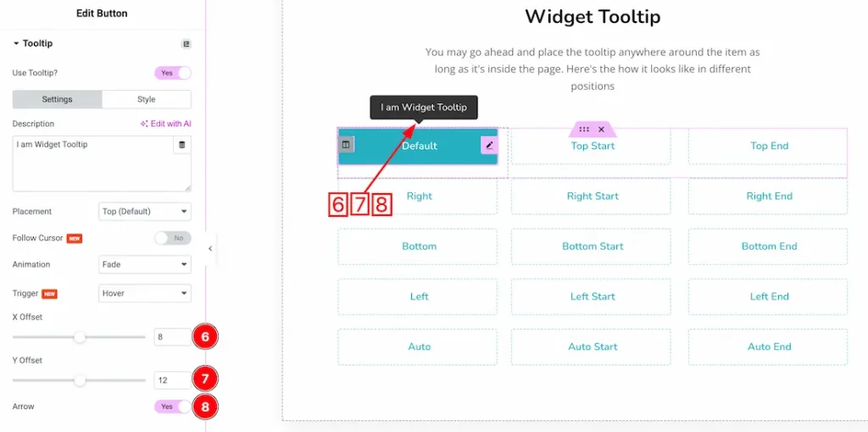Viewport: 868px width, 432px height.
Task: Click the dynamic tags icon in Description field
Action: point(182,145)
